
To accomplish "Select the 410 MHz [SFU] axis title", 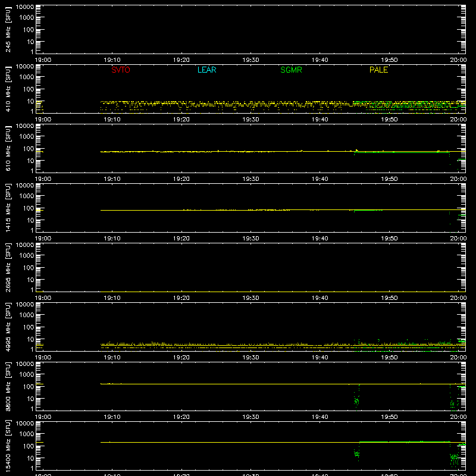I will tap(8, 89).
